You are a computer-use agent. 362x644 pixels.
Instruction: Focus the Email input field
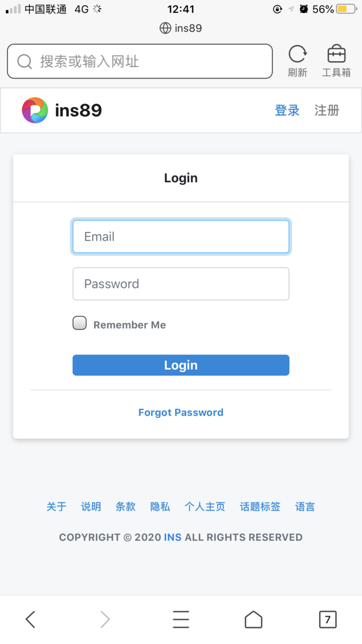181,237
